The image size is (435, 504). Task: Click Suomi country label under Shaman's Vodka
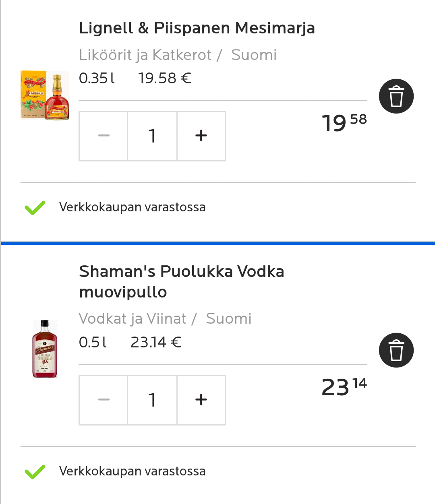point(229,318)
